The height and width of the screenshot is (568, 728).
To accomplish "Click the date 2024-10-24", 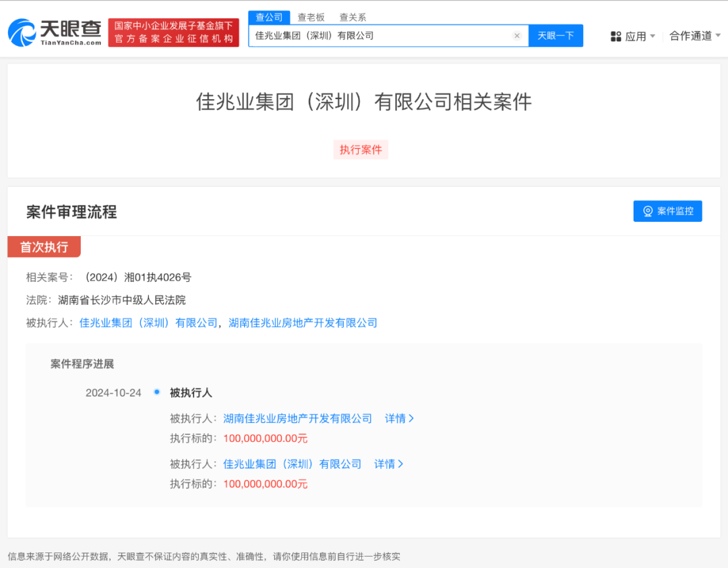I will (113, 393).
